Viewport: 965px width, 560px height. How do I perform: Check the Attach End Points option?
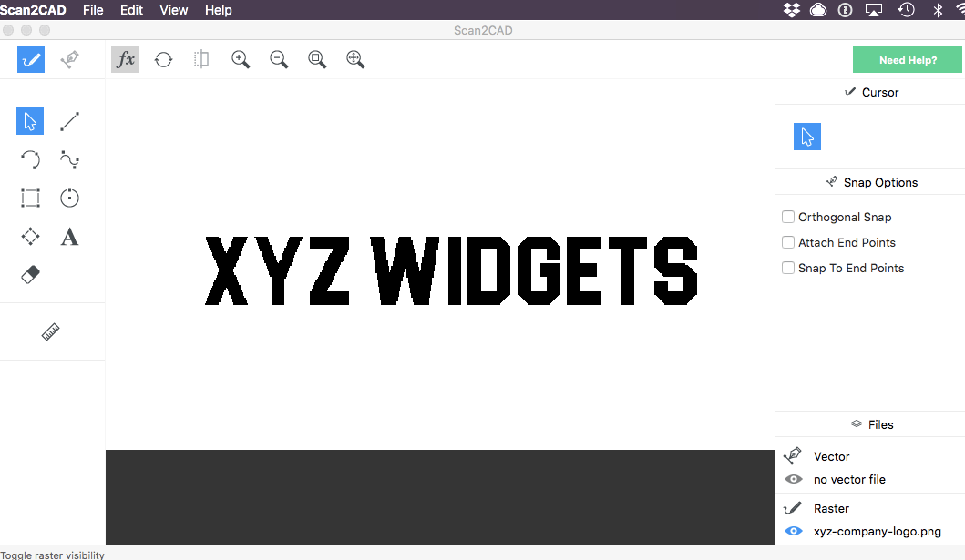788,242
